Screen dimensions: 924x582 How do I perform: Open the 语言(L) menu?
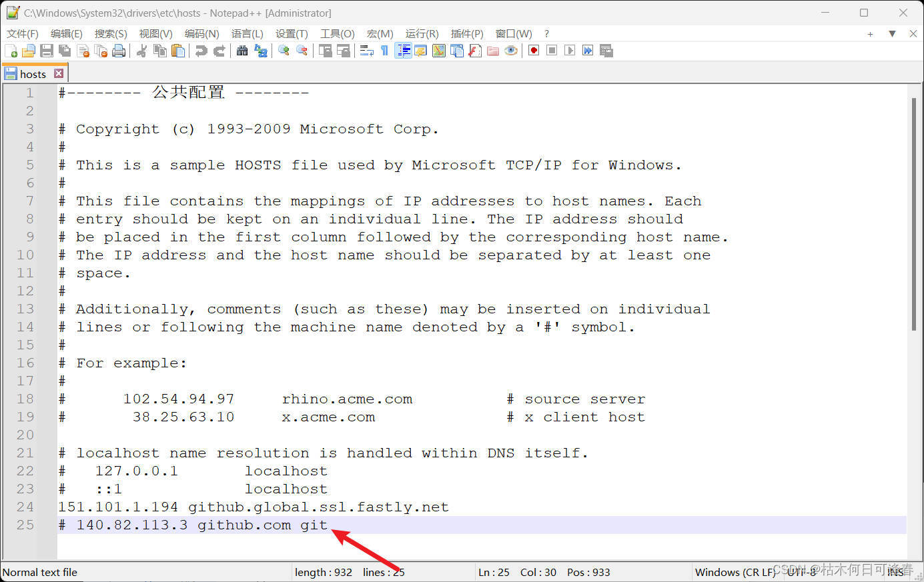click(247, 33)
